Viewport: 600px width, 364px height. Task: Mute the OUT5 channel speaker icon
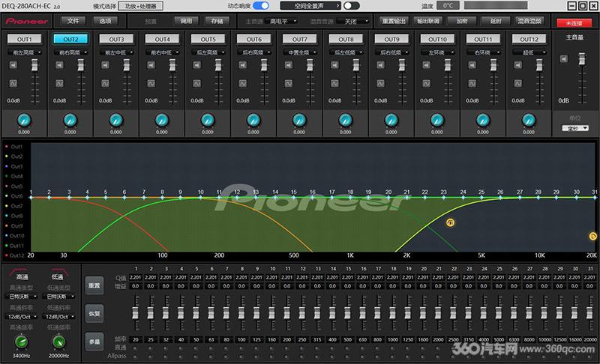pyautogui.click(x=196, y=65)
